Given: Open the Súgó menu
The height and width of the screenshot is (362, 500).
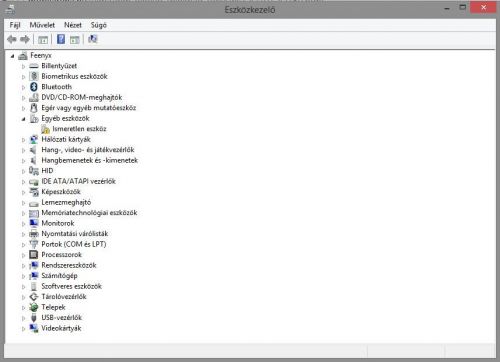Looking at the screenshot, I should click(99, 25).
